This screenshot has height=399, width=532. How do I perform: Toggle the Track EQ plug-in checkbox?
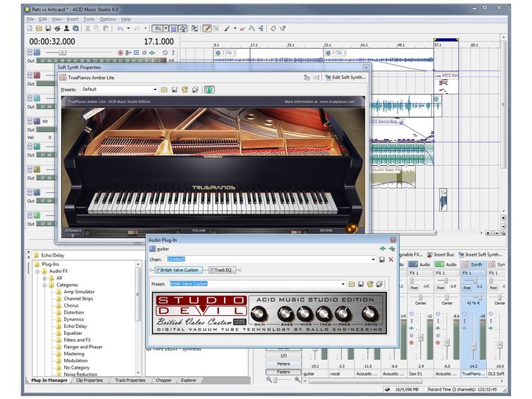[x=211, y=270]
